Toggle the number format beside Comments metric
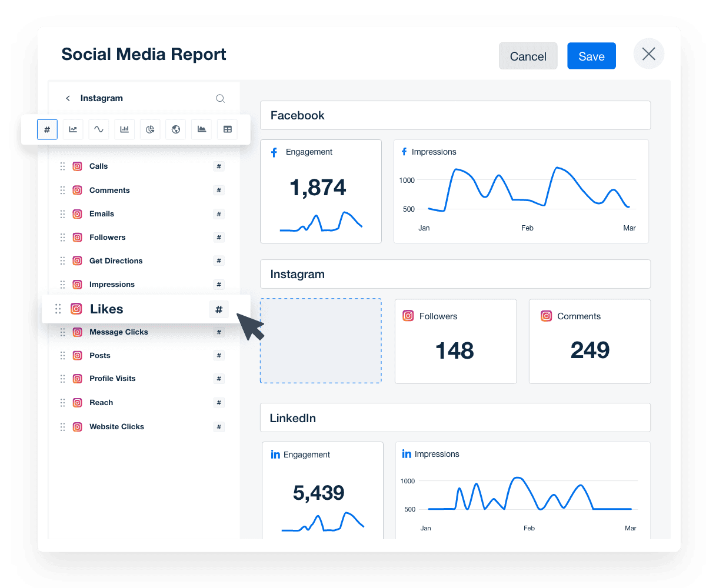Viewport: 706px width, 588px height. click(219, 190)
